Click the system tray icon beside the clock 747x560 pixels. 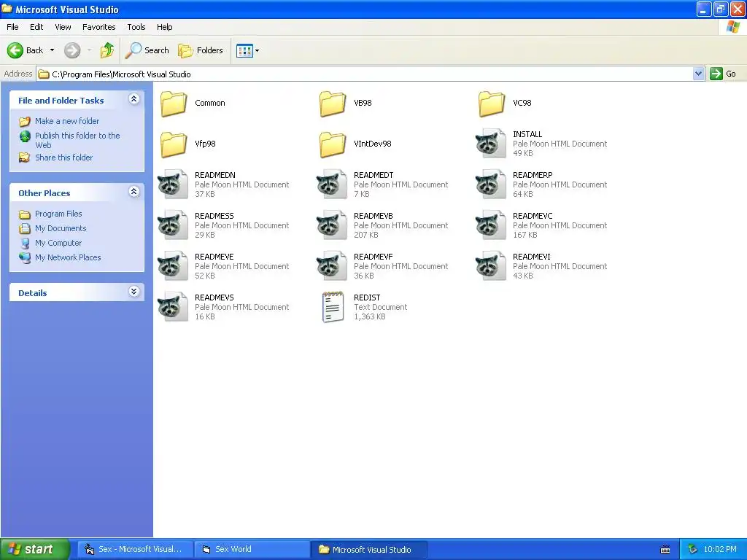pos(693,549)
